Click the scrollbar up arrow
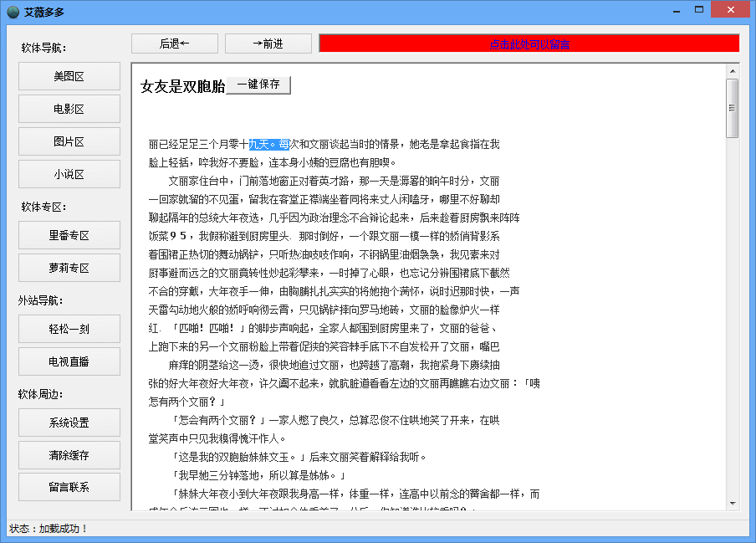 733,71
